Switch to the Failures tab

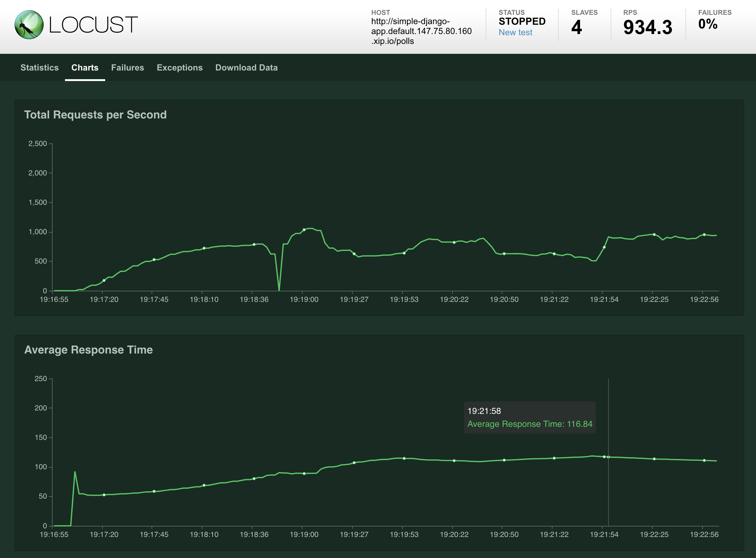[x=127, y=67]
